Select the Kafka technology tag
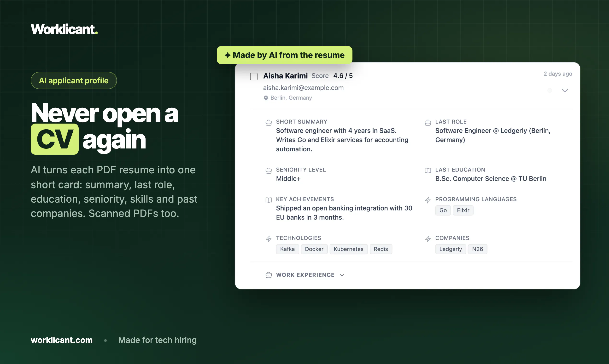609x364 pixels. pyautogui.click(x=287, y=249)
